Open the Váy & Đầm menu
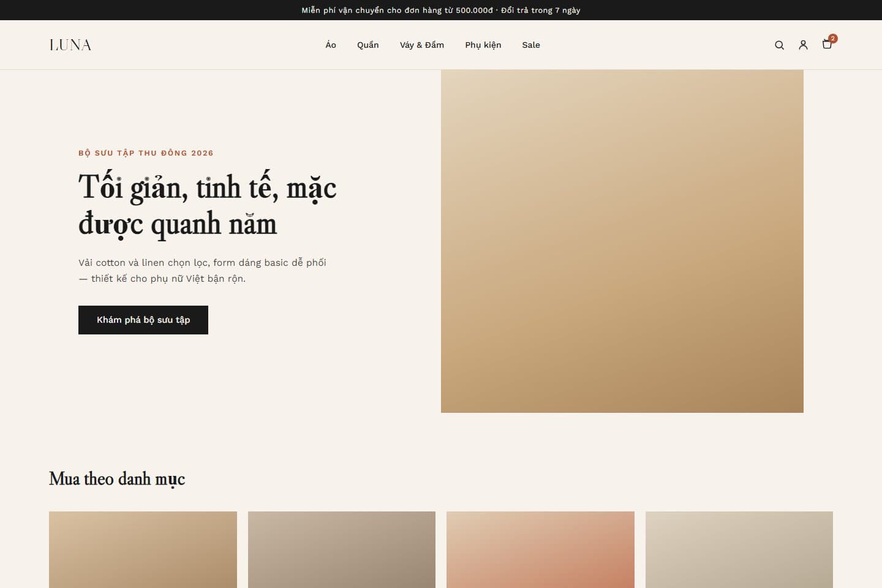 click(422, 45)
